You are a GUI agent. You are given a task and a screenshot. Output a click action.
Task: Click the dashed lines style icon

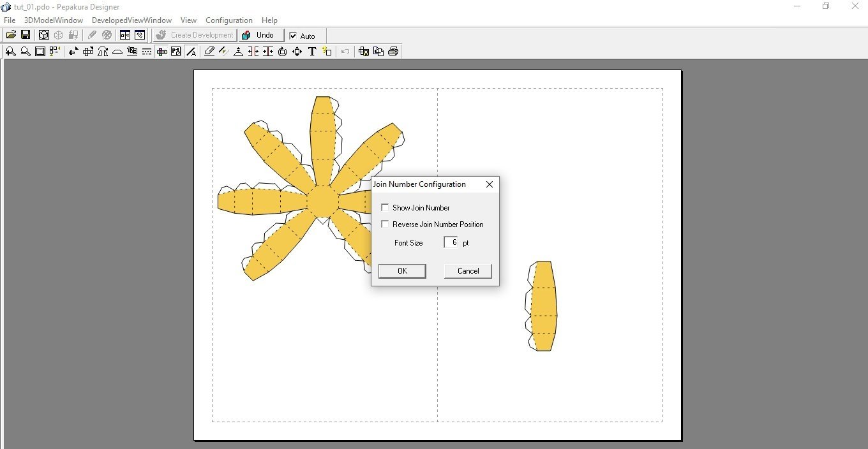click(147, 52)
